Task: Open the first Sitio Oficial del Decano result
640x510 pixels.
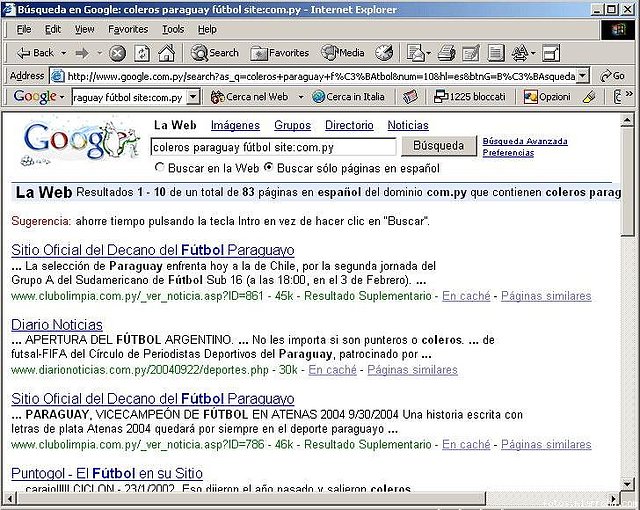Action: (x=153, y=250)
